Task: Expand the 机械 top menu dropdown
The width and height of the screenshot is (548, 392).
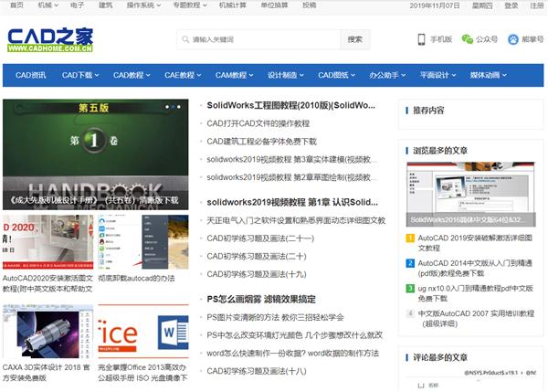Action: [47, 5]
